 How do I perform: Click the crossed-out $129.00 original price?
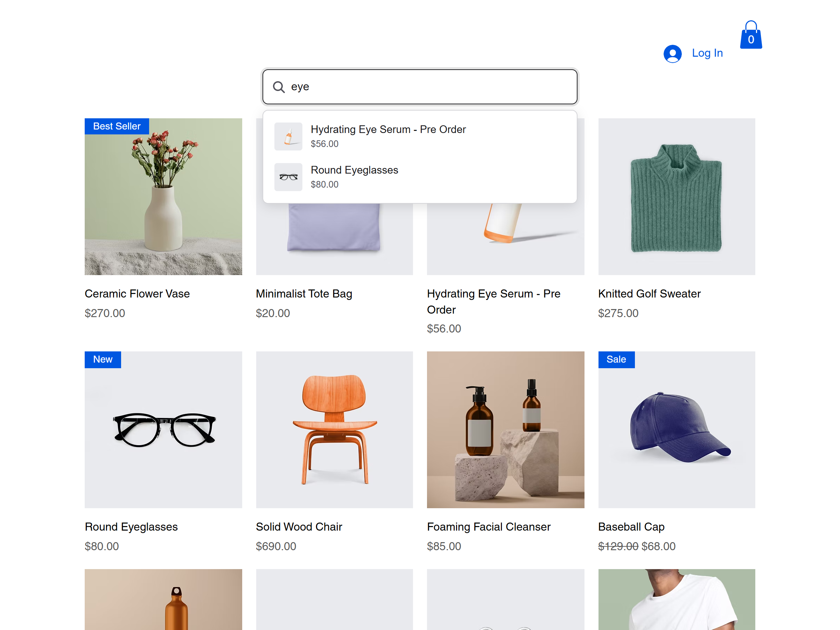[618, 546]
